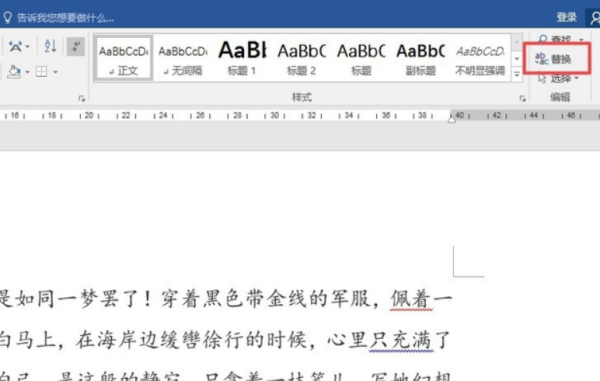Click the borders grid icon

(x=41, y=72)
